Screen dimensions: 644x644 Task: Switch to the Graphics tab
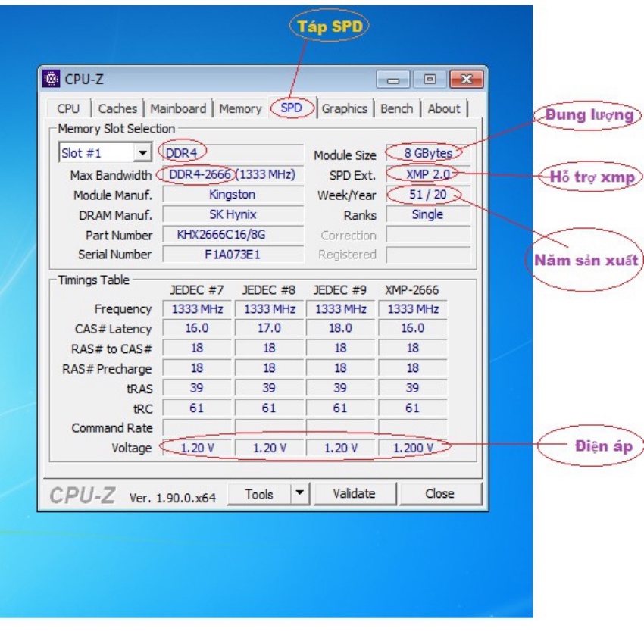[x=344, y=109]
